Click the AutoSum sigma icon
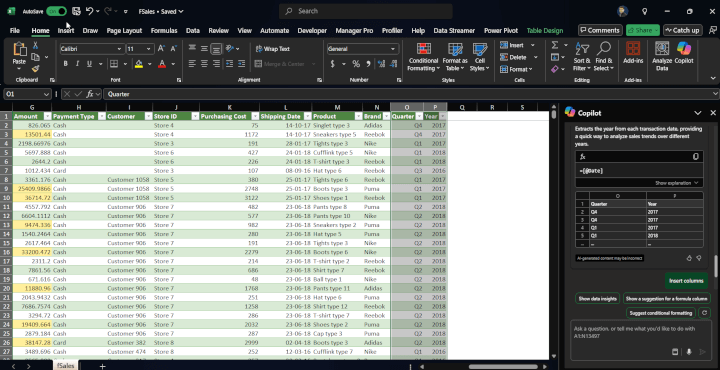 [555, 45]
